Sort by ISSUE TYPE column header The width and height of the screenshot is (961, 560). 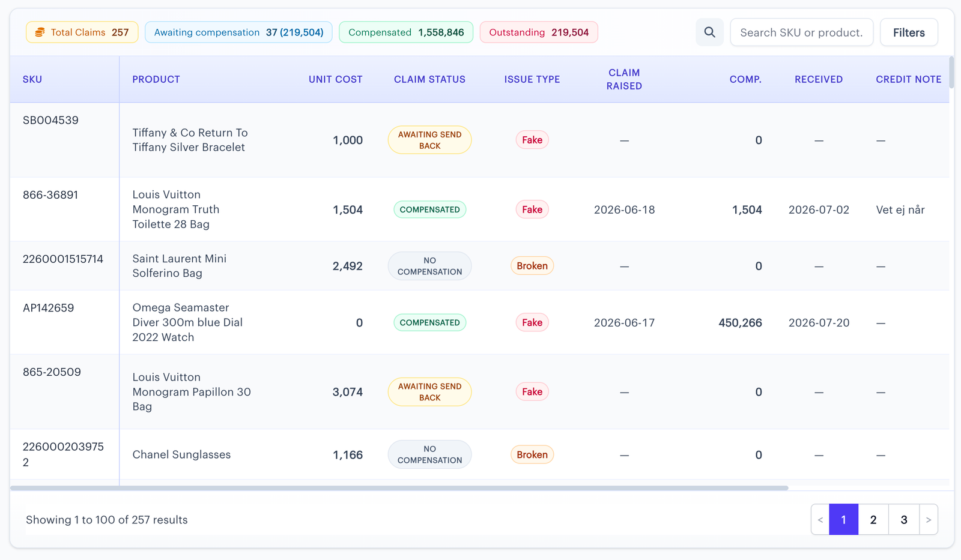532,79
